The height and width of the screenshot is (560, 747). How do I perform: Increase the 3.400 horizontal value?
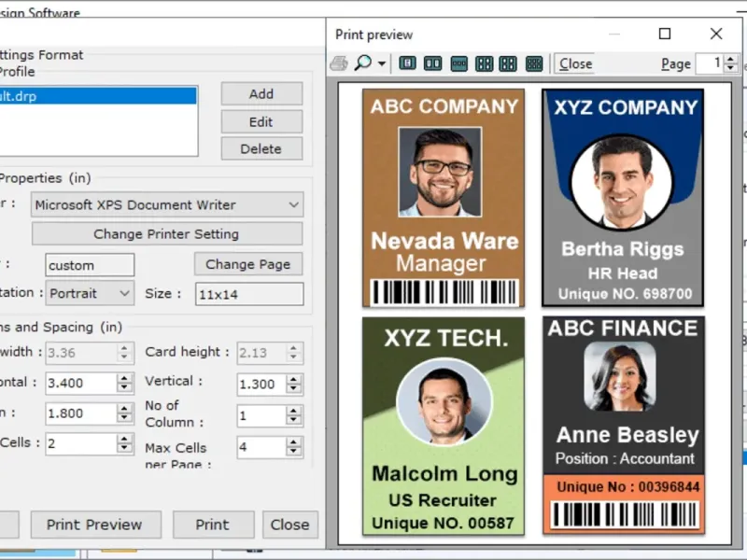coord(124,378)
